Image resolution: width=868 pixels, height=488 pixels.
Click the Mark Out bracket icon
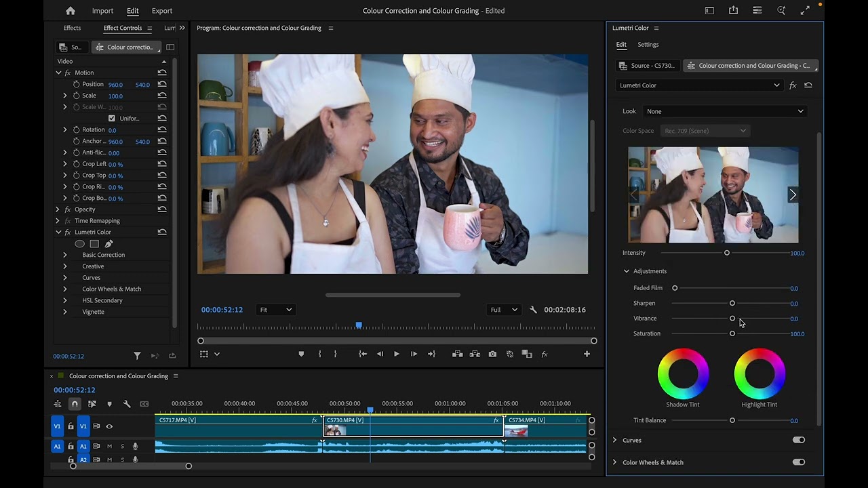coord(335,354)
